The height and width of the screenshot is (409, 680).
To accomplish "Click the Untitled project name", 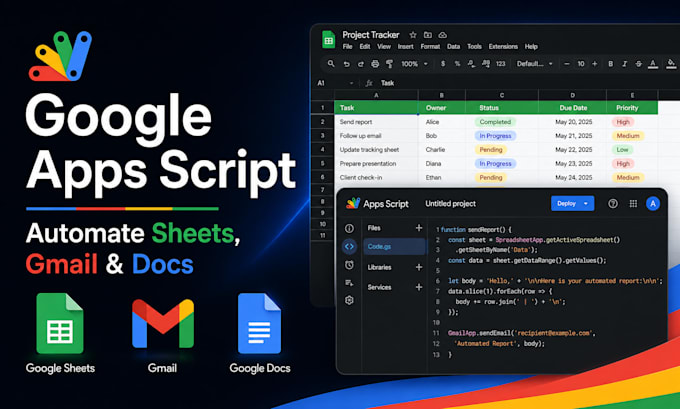I will (x=451, y=203).
